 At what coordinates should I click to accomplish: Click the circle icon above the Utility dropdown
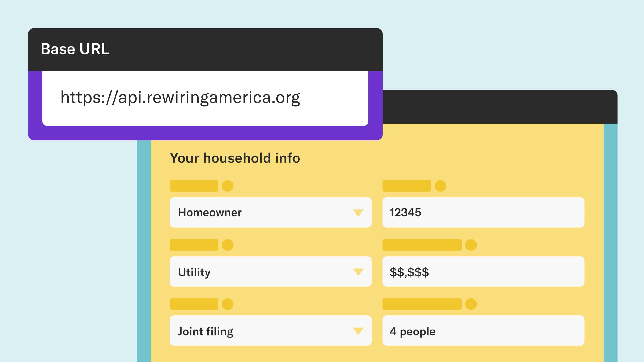(228, 245)
